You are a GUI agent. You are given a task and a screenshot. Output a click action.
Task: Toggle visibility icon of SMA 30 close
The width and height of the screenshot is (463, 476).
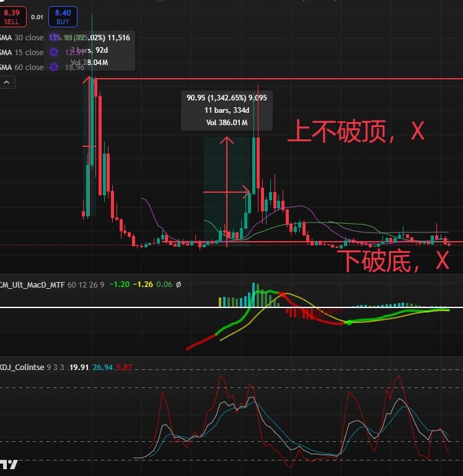pyautogui.click(x=54, y=38)
